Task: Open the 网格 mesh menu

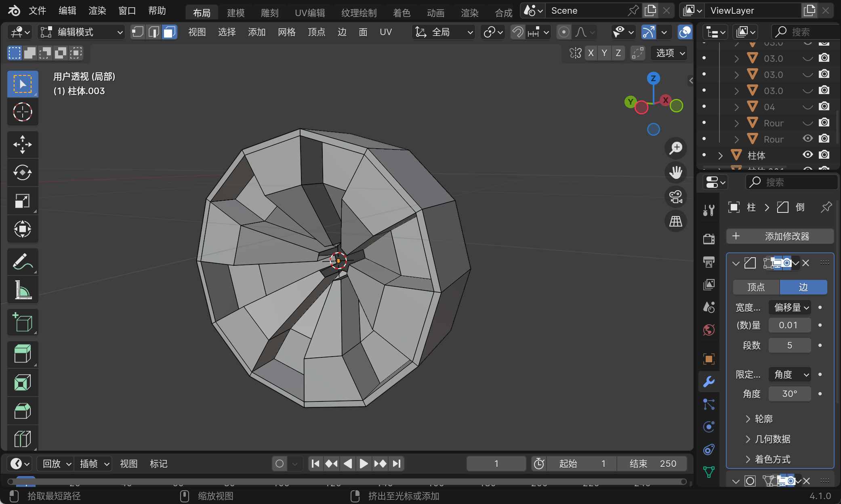Action: 287,32
